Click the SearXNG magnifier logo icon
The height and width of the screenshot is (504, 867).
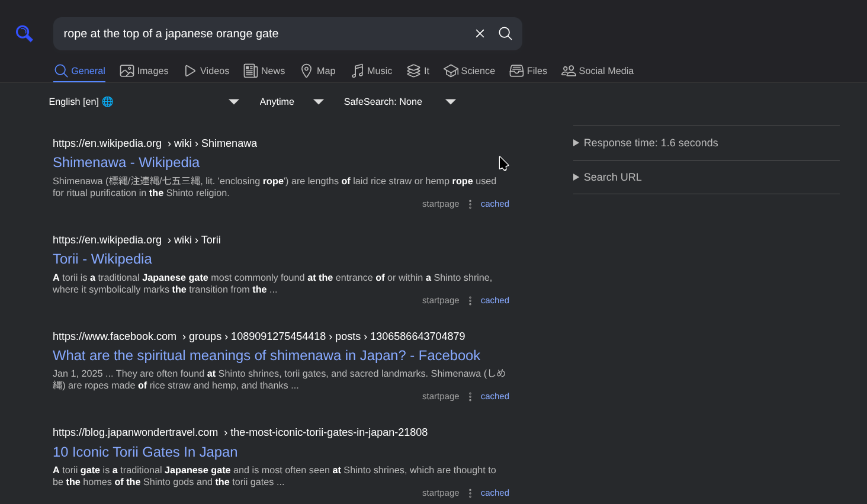[x=24, y=34]
